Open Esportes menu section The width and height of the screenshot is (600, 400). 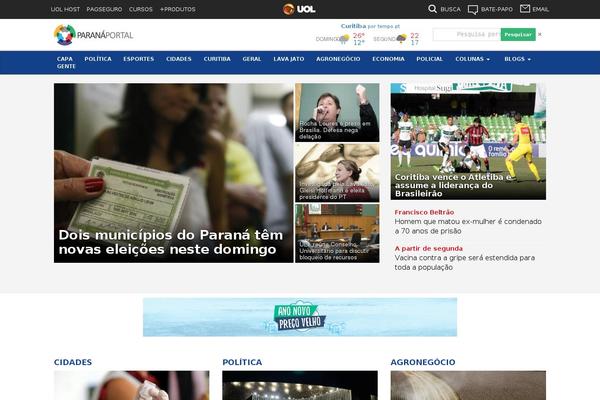[x=139, y=59]
